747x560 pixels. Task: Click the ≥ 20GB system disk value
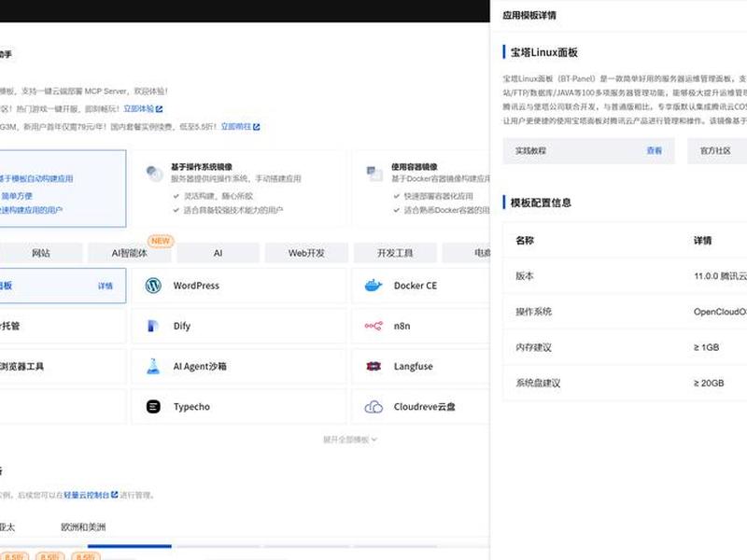(x=709, y=383)
